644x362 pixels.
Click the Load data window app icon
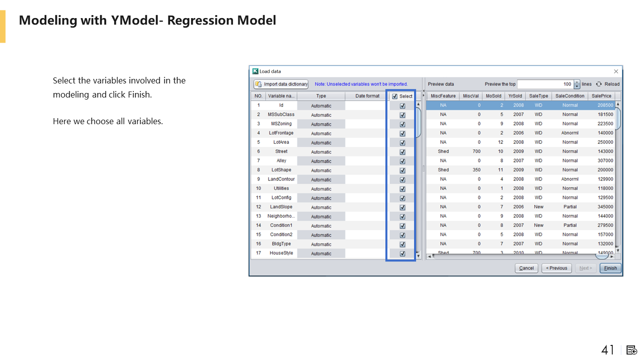[255, 71]
